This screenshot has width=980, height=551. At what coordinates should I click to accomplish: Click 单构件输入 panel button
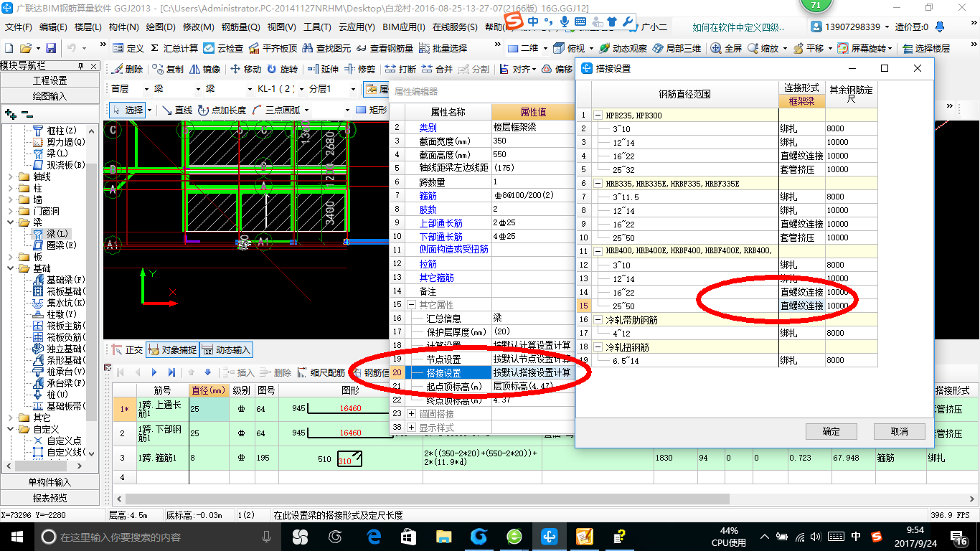[x=50, y=482]
